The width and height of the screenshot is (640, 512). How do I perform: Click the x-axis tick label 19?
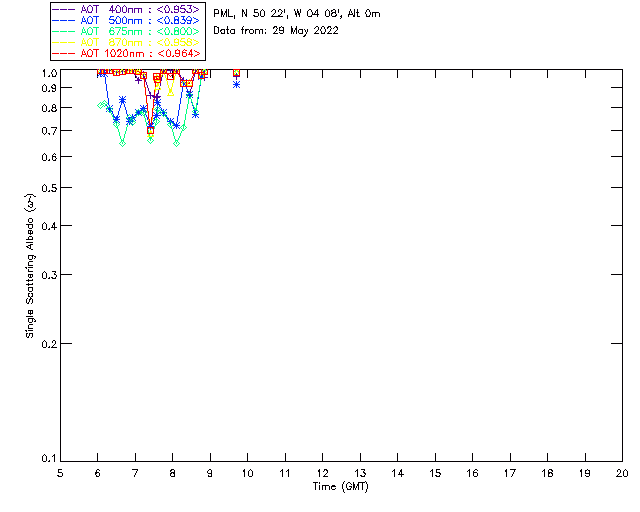(585, 473)
